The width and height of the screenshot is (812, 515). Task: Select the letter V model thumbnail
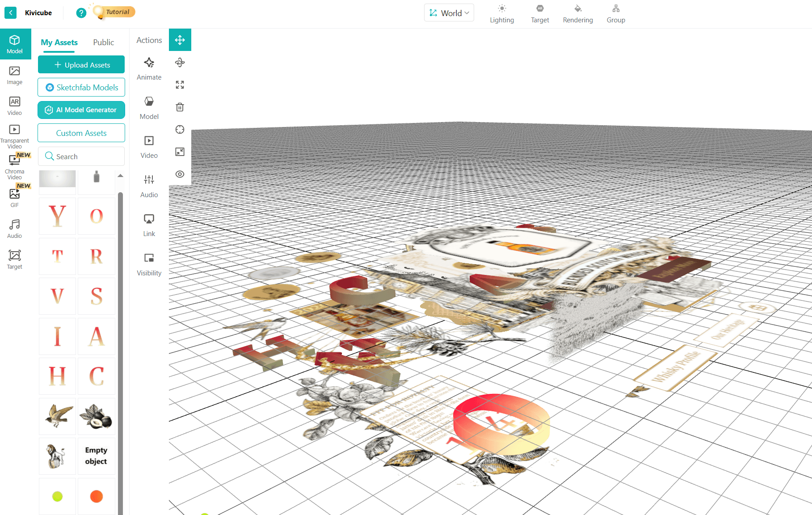tap(57, 296)
